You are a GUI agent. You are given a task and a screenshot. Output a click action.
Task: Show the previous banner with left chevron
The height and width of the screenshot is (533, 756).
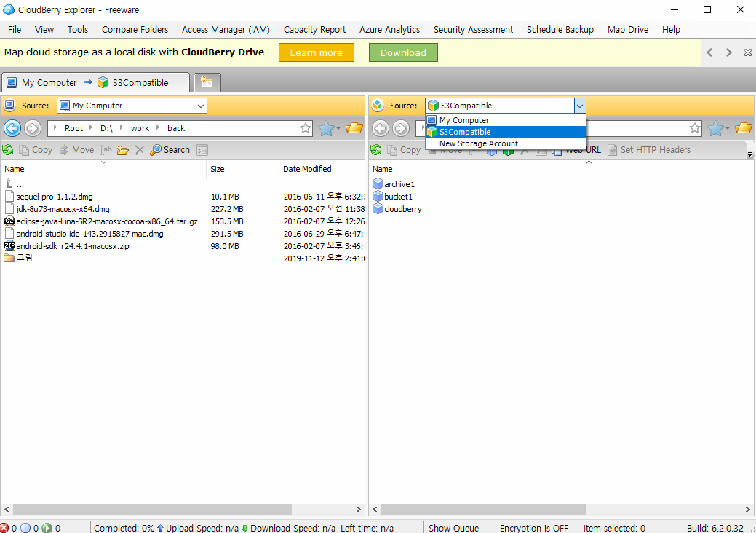pos(709,52)
